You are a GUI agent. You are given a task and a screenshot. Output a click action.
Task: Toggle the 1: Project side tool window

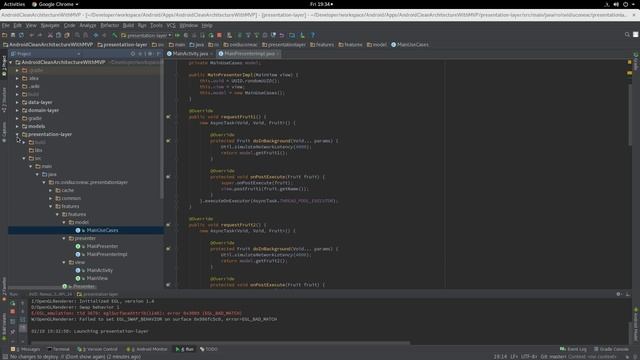[x=4, y=66]
